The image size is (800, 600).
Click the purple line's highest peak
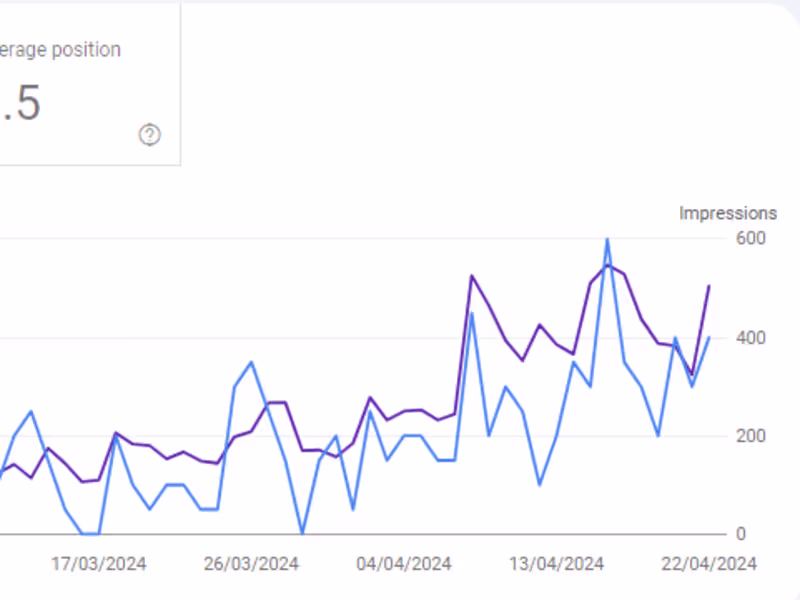(x=607, y=265)
